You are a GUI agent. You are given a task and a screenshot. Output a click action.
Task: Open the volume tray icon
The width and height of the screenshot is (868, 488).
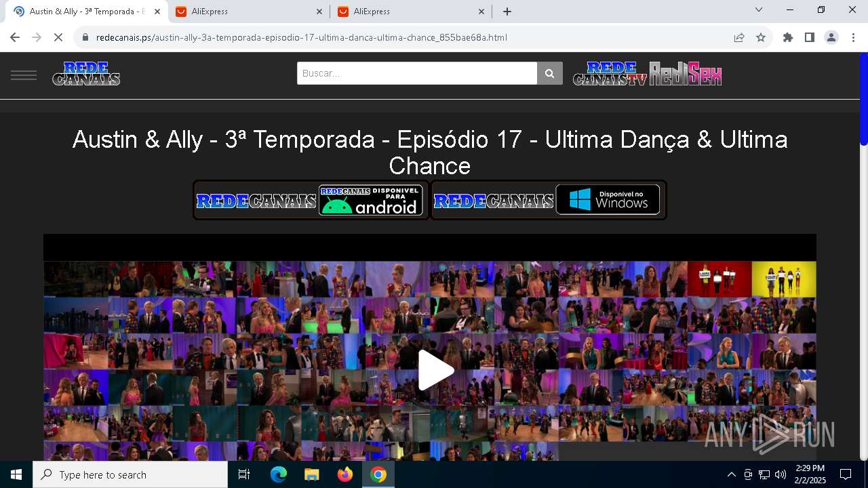pos(781,474)
